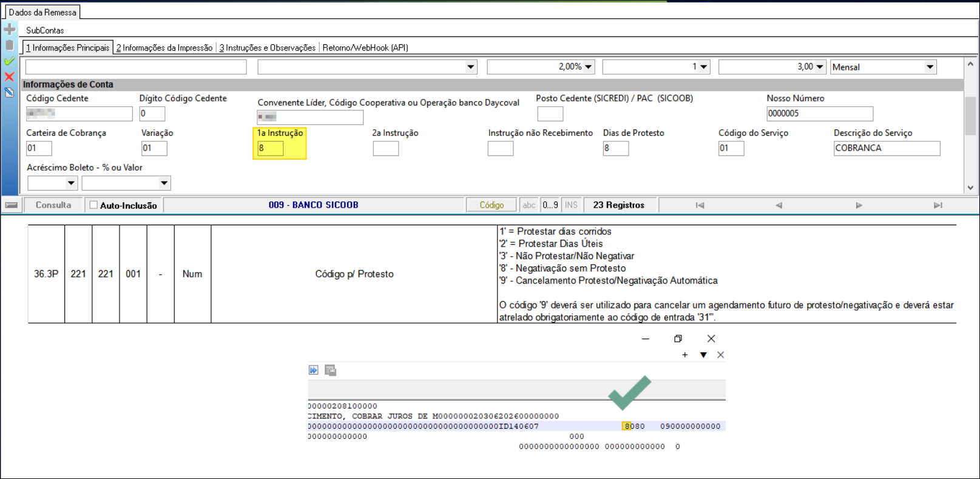980x479 pixels.
Task: Switch to 1 Informações Principais tab
Action: point(68,47)
